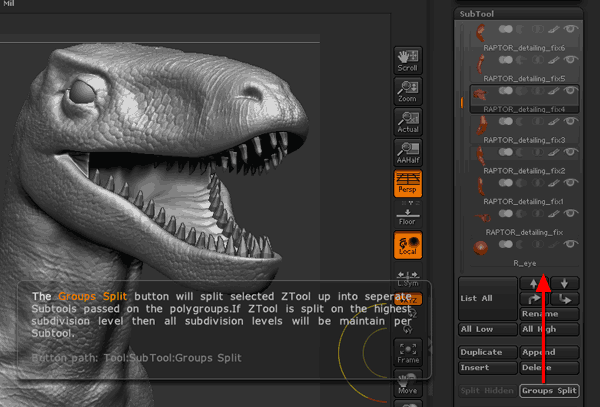
Task: Select subtool name RAPTOR_detailing_fix5
Action: click(524, 78)
